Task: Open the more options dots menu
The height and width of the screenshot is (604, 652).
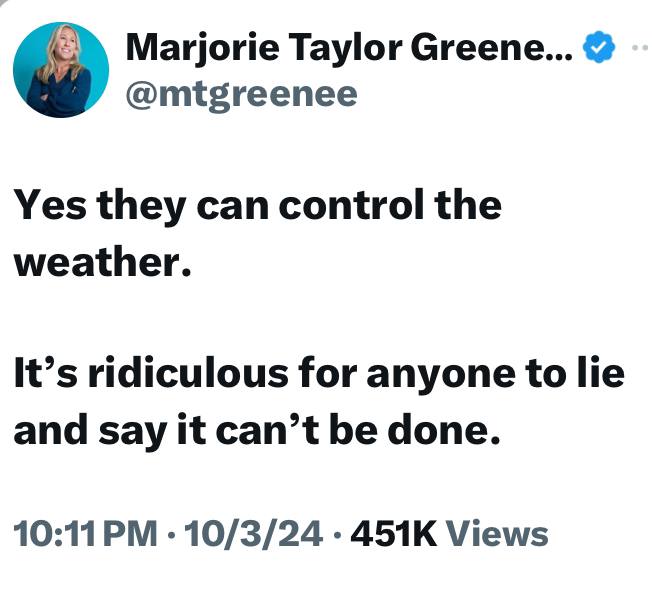Action: 641,47
